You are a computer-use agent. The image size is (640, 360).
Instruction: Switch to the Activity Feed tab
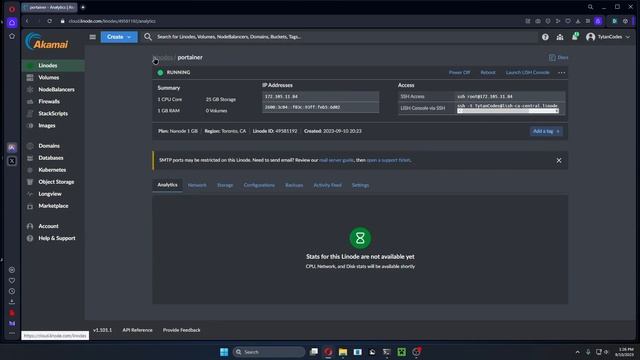coord(327,185)
